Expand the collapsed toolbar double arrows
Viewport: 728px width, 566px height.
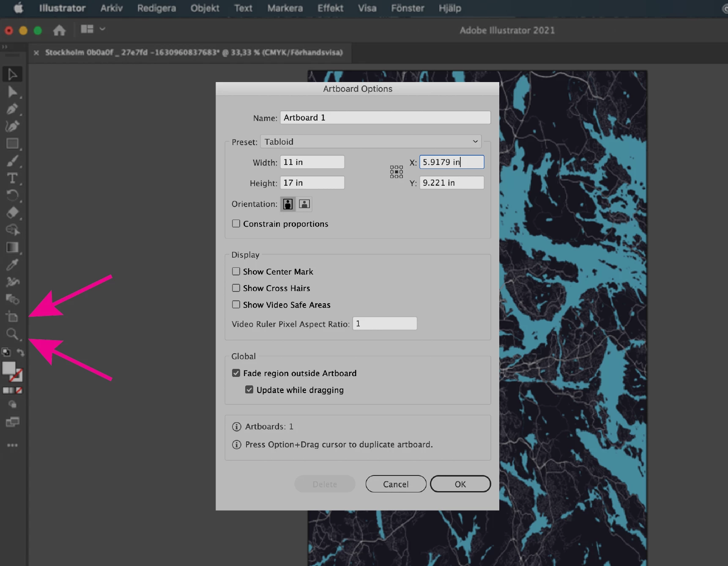point(4,47)
